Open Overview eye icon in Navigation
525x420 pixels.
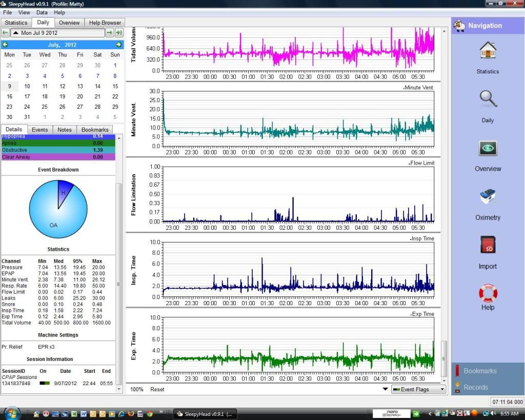pos(488,148)
